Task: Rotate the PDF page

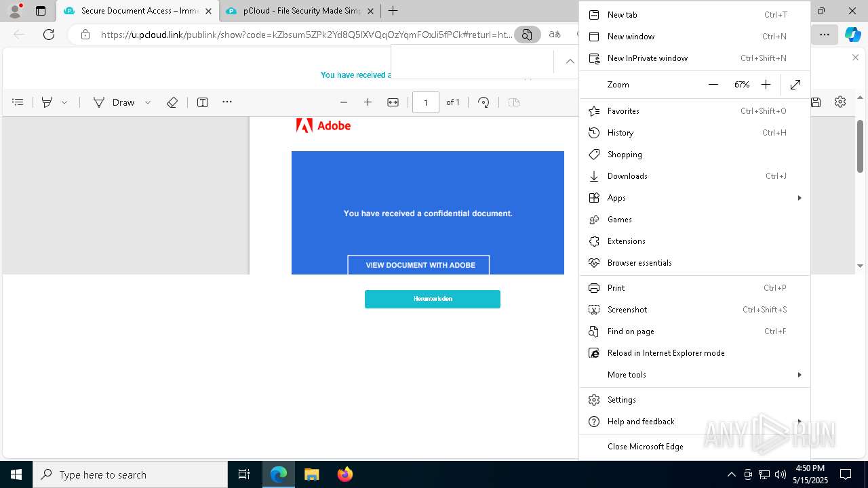Action: (484, 102)
